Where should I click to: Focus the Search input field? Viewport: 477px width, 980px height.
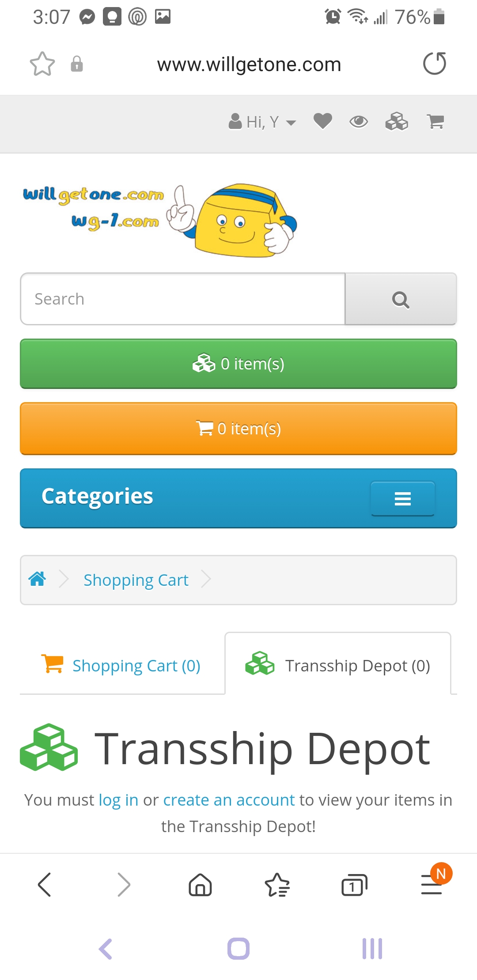pyautogui.click(x=183, y=299)
